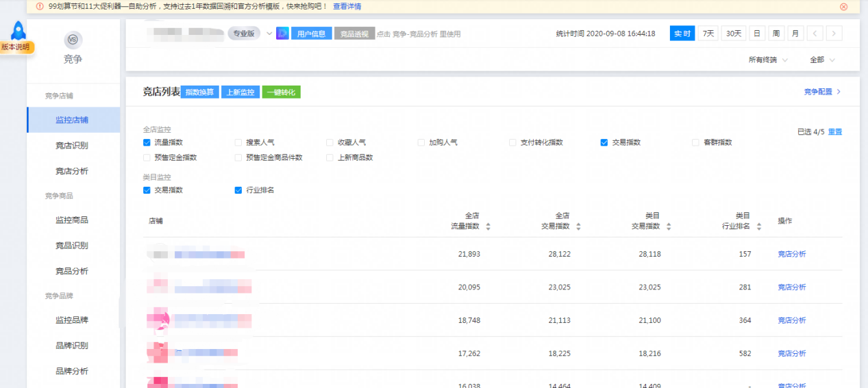Uncheck 类目监控 交易指数 checkbox

point(147,190)
